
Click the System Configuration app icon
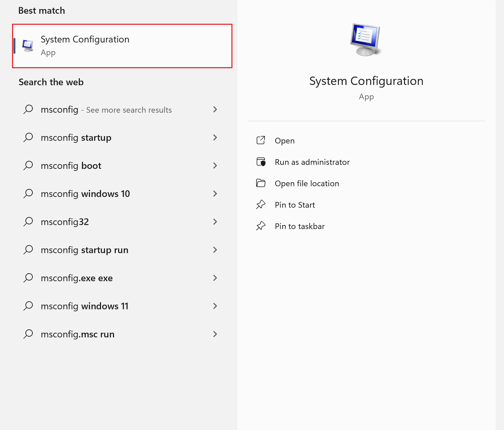28,45
